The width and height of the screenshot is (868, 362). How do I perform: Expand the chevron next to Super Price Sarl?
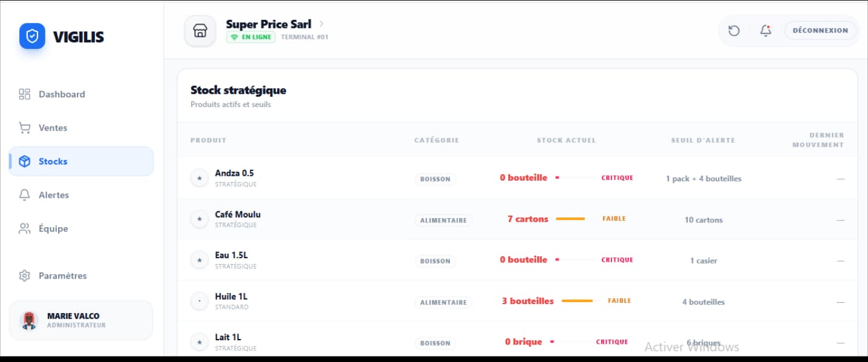(322, 24)
